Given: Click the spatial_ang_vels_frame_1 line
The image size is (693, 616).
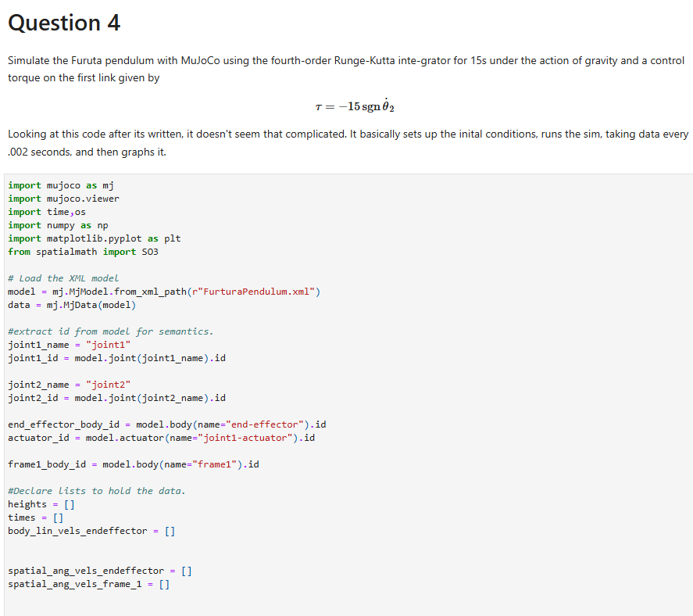Looking at the screenshot, I should click(89, 584).
